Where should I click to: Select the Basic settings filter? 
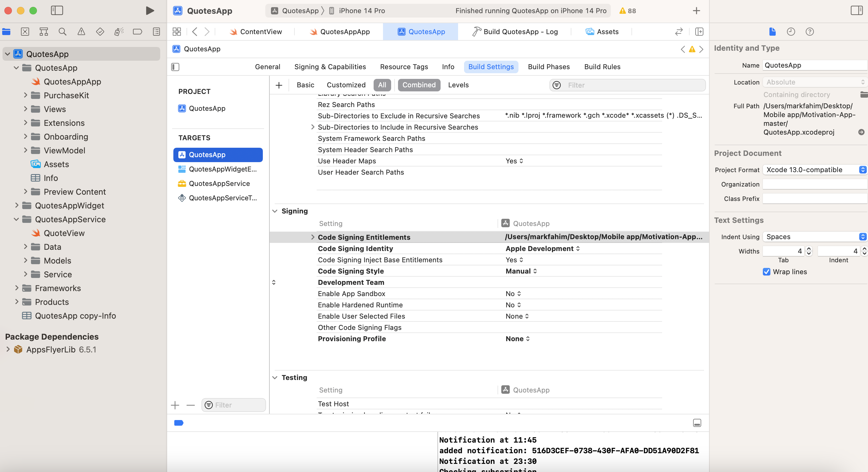(x=305, y=85)
